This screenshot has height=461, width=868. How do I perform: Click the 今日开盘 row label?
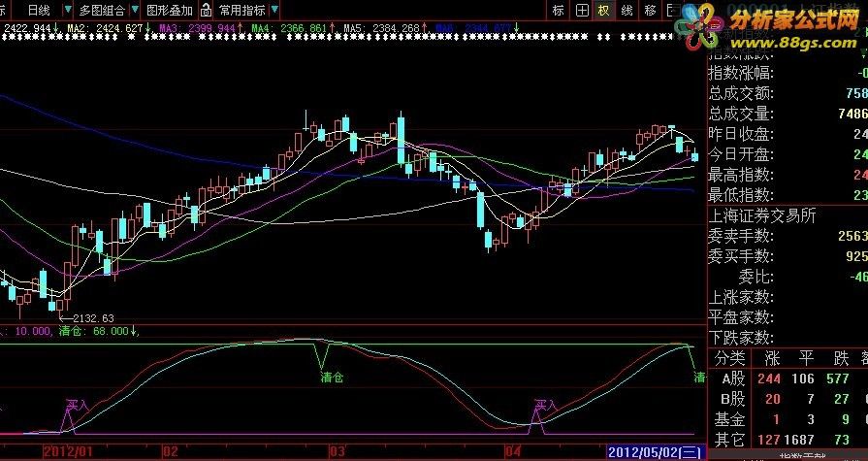[x=740, y=154]
